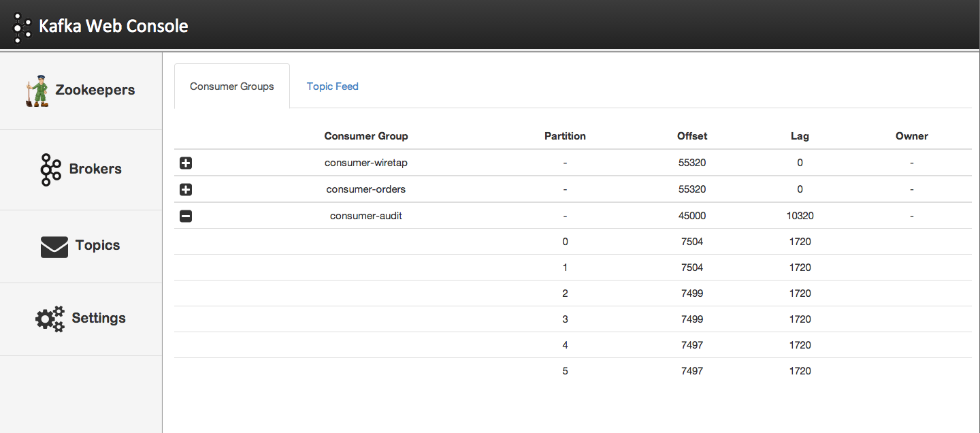Expand the consumer-wiretap group row
Viewport: 980px width, 433px height.
(186, 163)
